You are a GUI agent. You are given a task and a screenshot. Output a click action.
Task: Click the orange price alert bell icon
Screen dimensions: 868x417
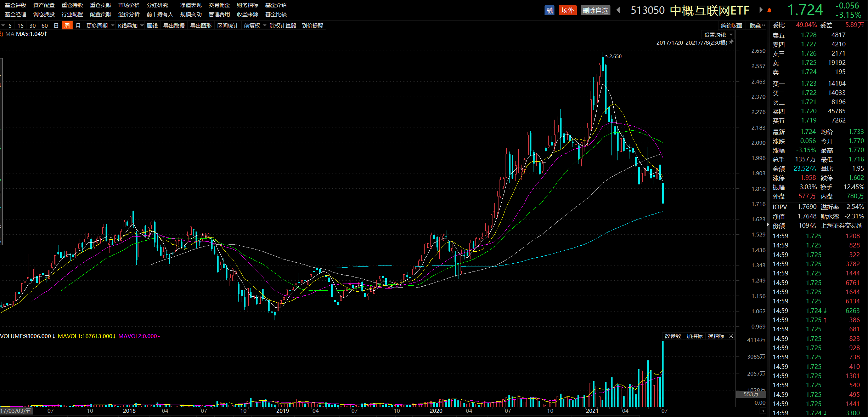(769, 10)
